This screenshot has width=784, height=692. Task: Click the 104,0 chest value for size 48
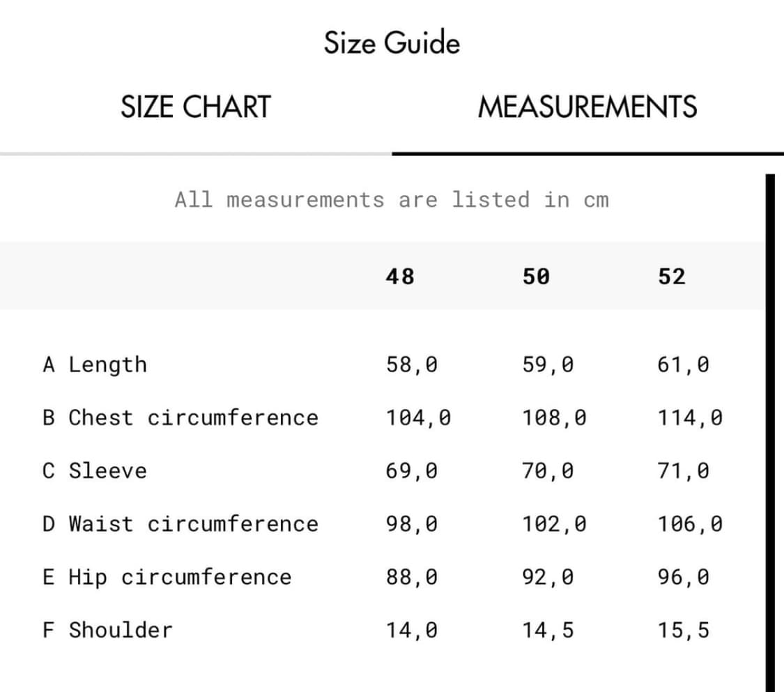418,417
